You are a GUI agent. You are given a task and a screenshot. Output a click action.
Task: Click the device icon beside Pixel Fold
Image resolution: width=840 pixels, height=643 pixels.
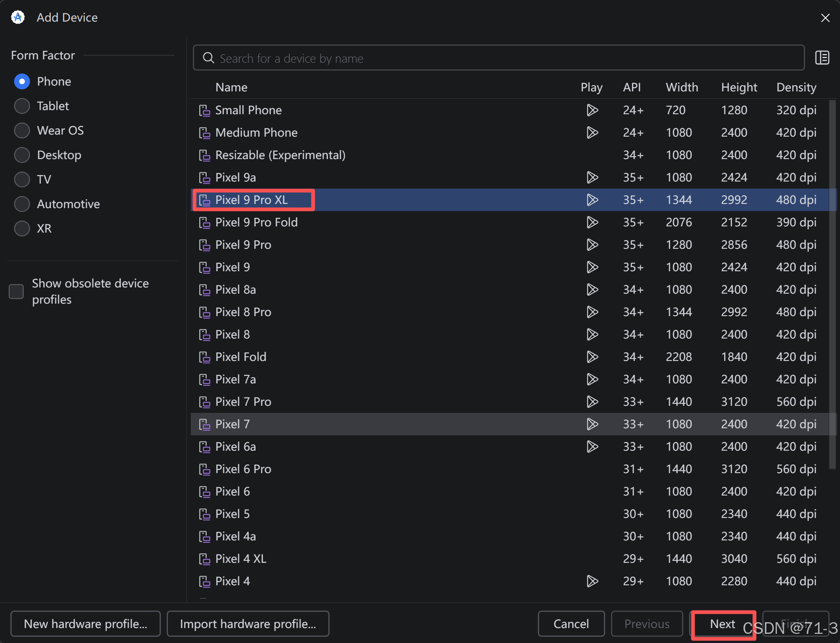[204, 357]
